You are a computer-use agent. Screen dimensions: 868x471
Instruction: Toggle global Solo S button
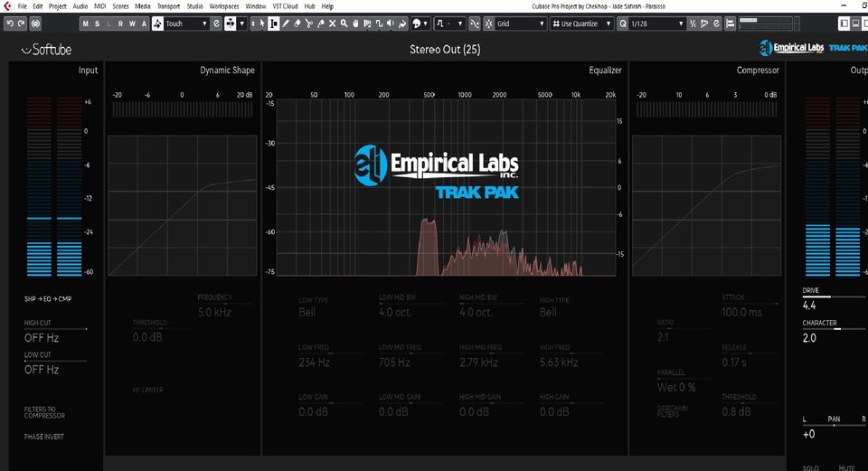tap(97, 24)
